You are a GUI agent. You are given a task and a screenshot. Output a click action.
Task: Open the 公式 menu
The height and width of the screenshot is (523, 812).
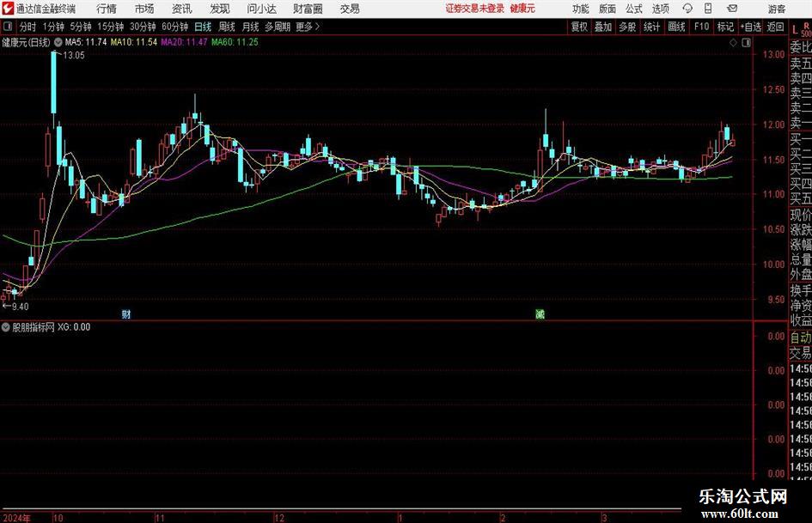point(634,9)
